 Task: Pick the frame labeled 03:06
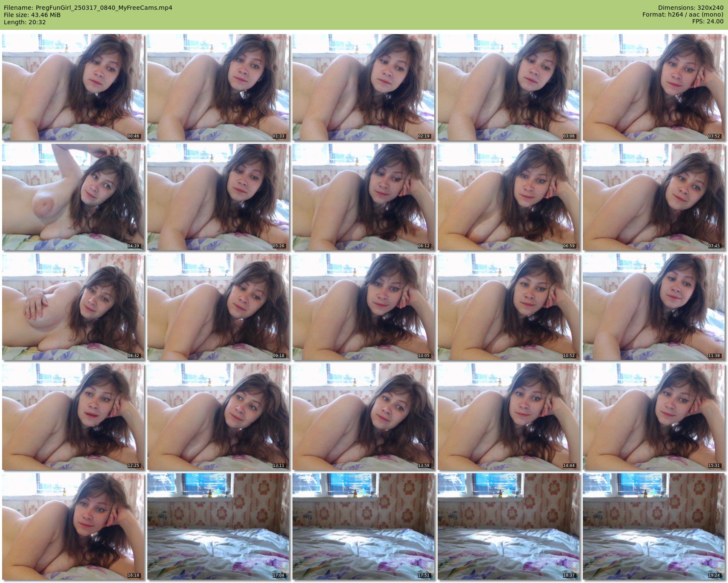[509, 87]
